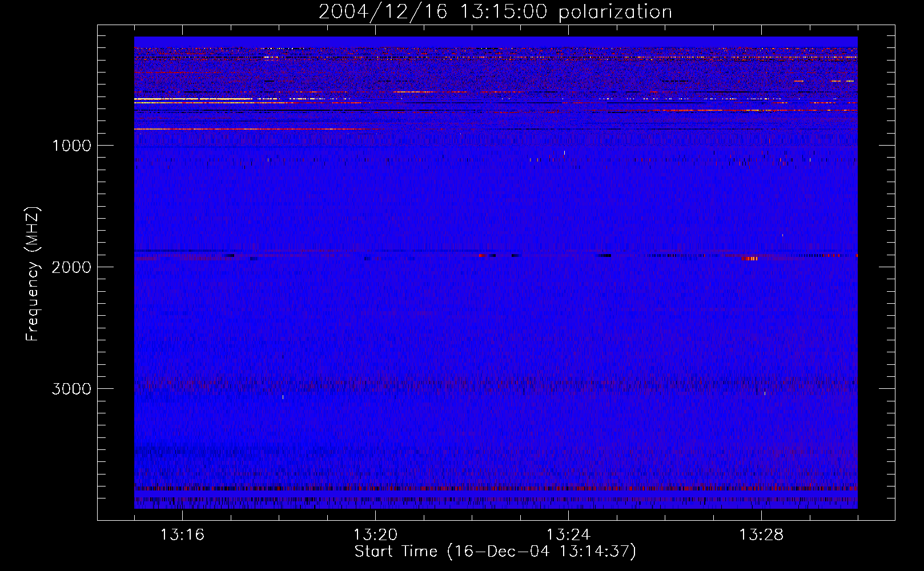Click the '13:16' time tick label
This screenshot has width=924, height=571.
click(182, 535)
